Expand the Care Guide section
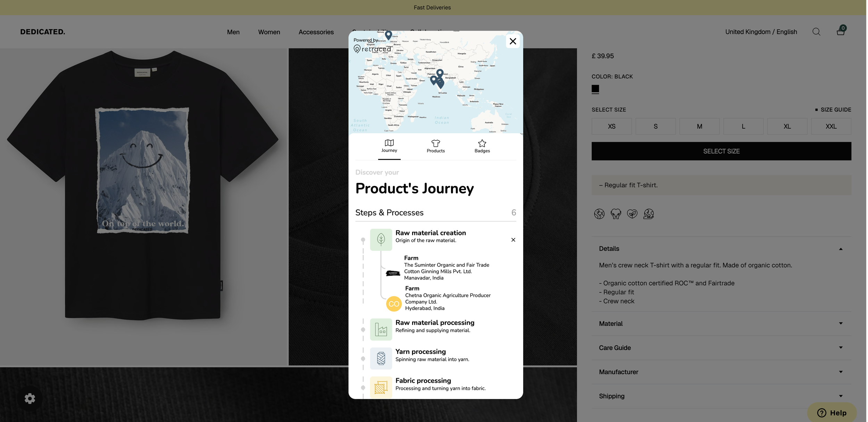This screenshot has height=422, width=868. (721, 348)
